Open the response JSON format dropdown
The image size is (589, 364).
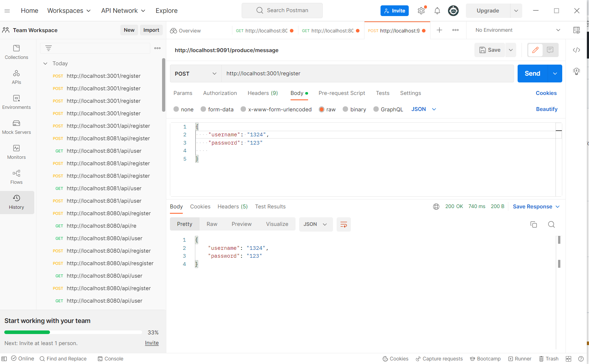coord(316,224)
